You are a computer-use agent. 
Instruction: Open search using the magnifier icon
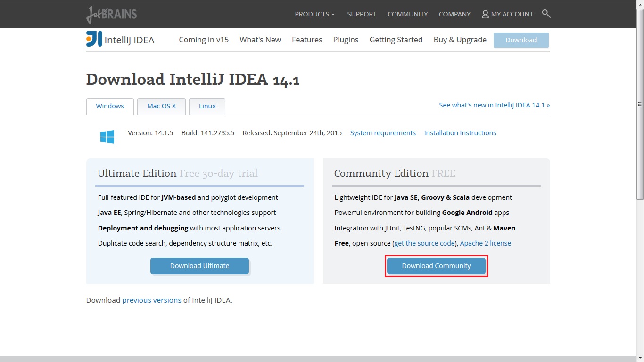coord(546,14)
